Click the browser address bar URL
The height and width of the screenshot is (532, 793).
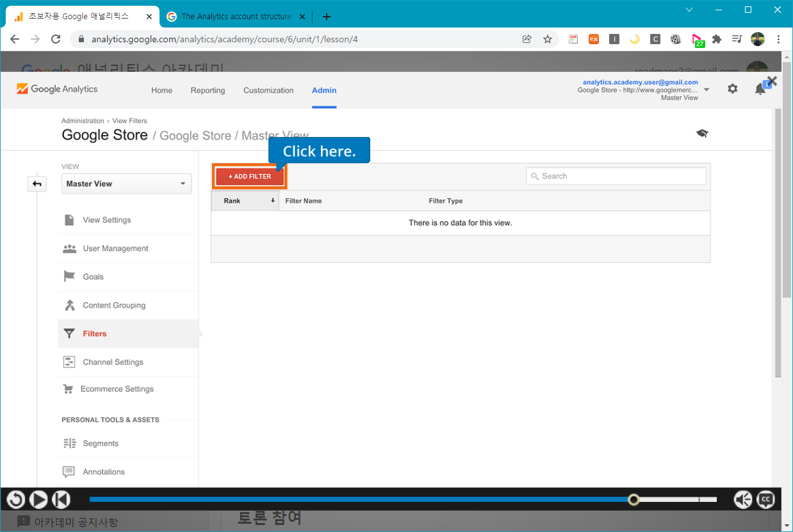point(224,39)
